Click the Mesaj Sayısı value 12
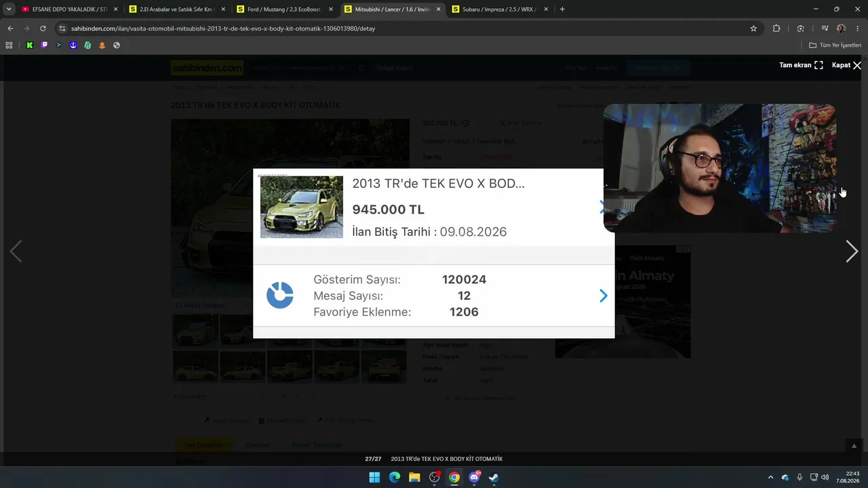 pos(464,296)
